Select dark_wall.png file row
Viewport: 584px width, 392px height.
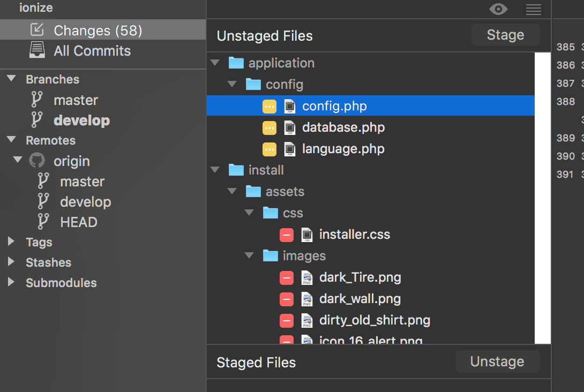point(371,299)
